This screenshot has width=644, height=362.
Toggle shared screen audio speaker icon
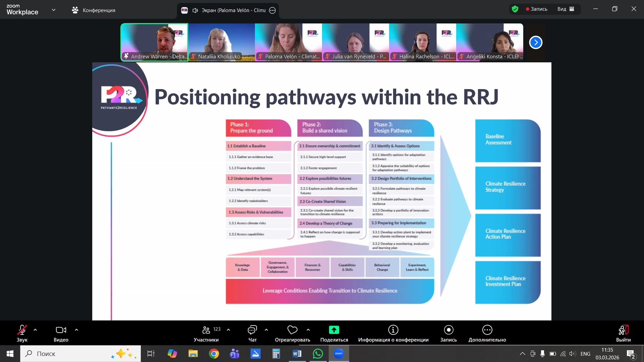(x=195, y=10)
